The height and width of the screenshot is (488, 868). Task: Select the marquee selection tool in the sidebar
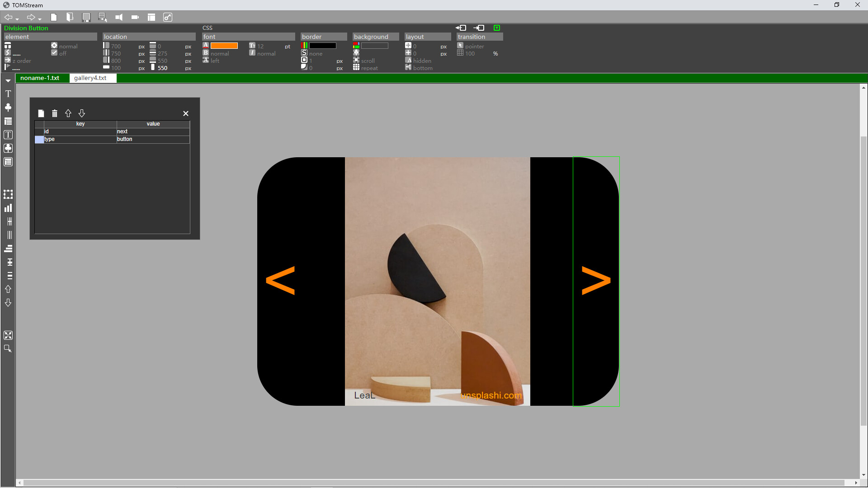(8, 194)
